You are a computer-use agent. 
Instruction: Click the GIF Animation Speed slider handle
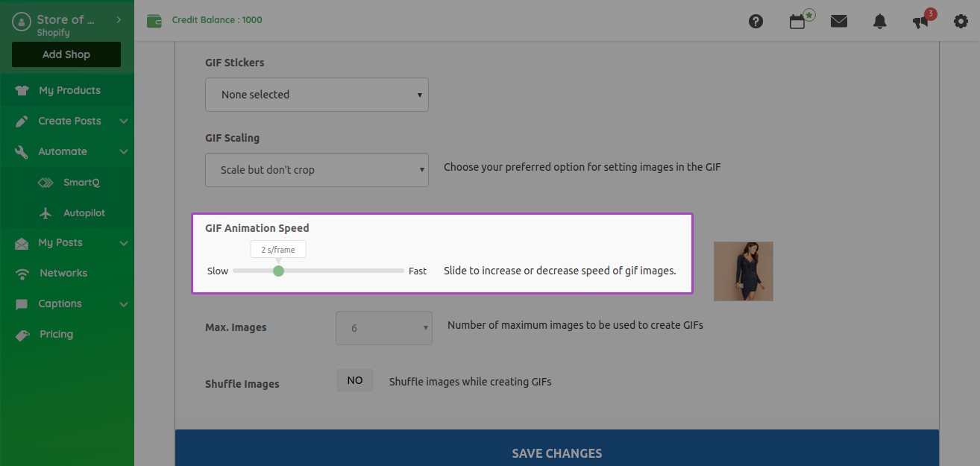click(x=278, y=271)
